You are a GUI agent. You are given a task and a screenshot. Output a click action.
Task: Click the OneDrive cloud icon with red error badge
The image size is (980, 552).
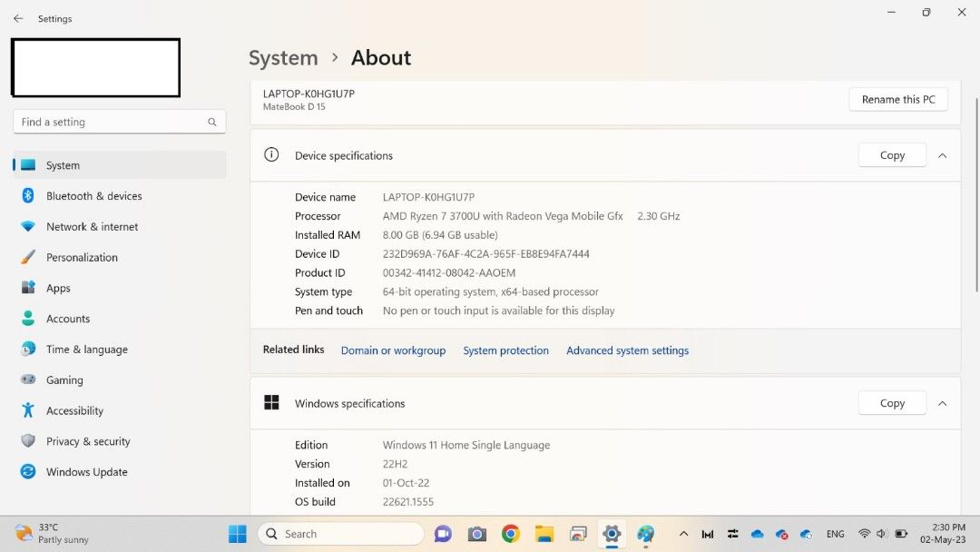[x=781, y=534]
